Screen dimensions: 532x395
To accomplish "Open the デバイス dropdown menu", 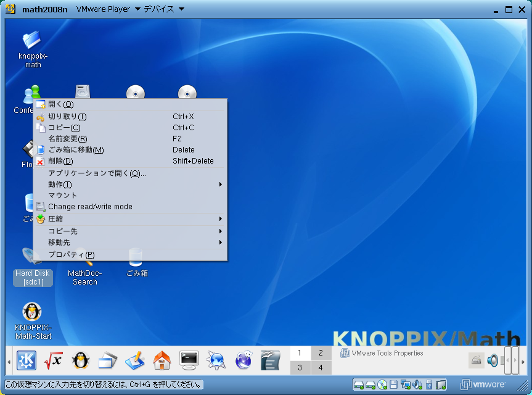I will tap(164, 9).
